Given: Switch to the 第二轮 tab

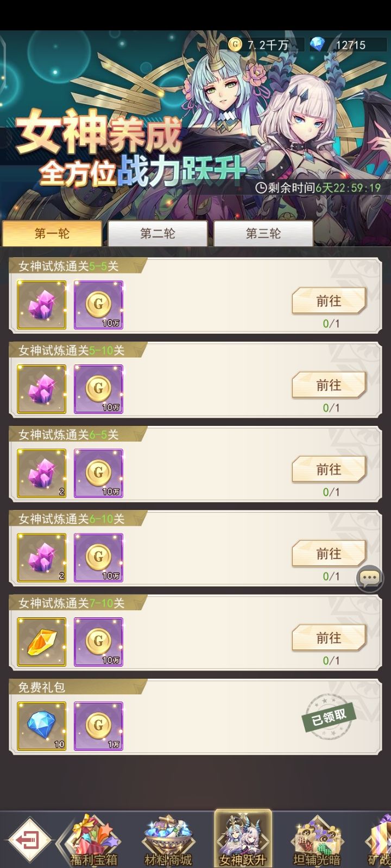Looking at the screenshot, I should (x=157, y=234).
